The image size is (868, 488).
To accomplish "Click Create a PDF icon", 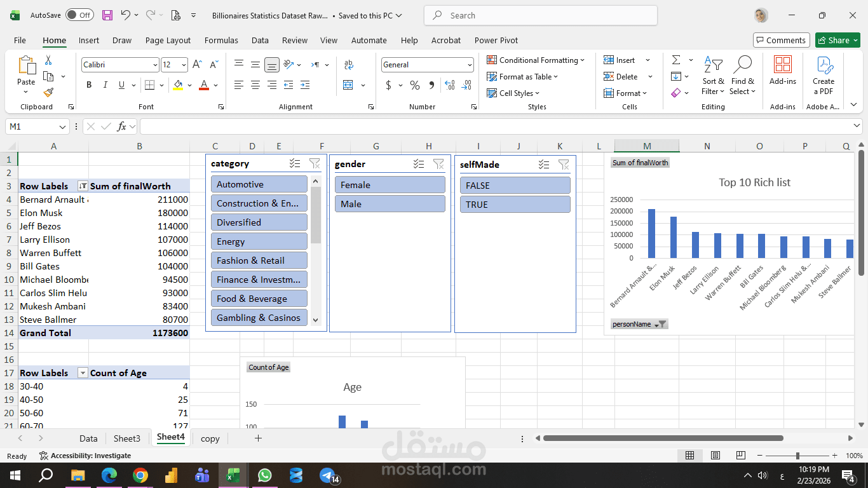I will pos(824,76).
